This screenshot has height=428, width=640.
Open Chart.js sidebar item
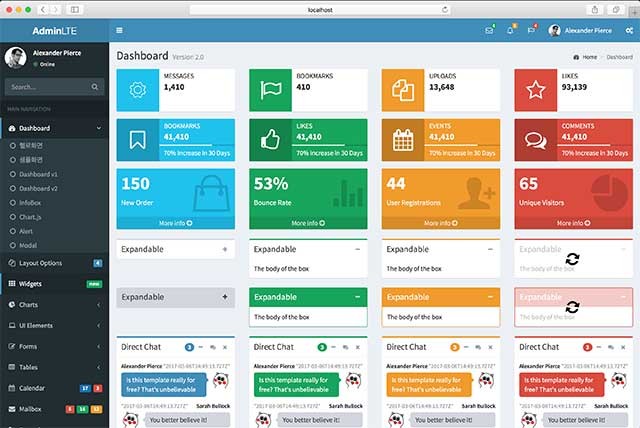click(55, 217)
